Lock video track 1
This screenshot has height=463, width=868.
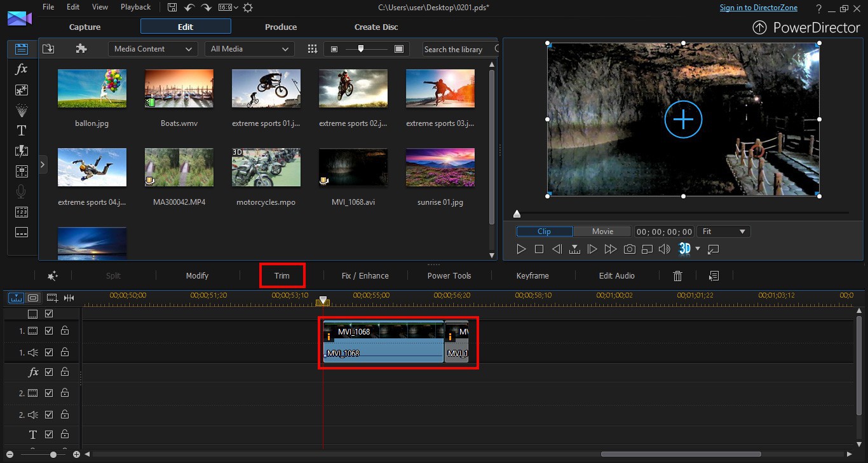click(x=65, y=331)
